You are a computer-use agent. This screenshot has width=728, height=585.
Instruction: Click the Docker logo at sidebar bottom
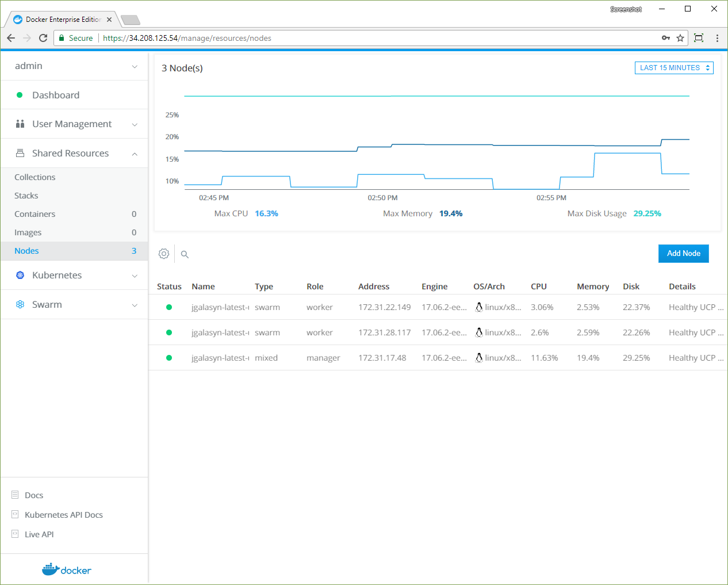[67, 569]
